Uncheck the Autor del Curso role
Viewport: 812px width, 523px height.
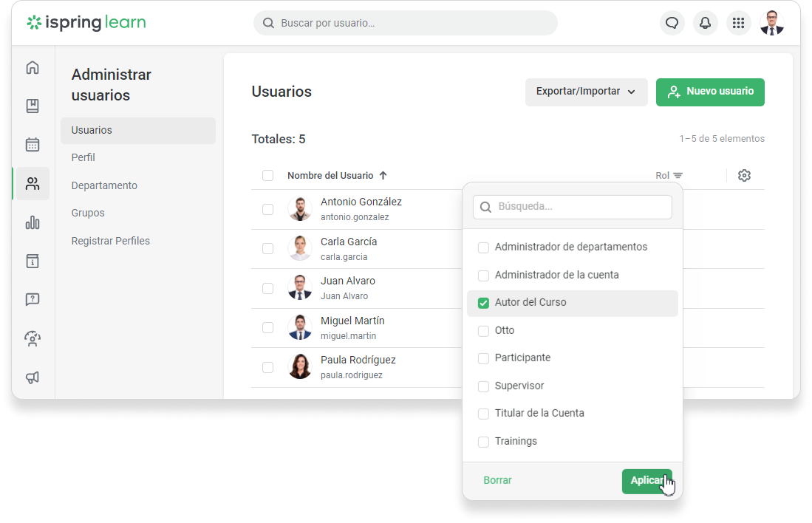point(484,303)
